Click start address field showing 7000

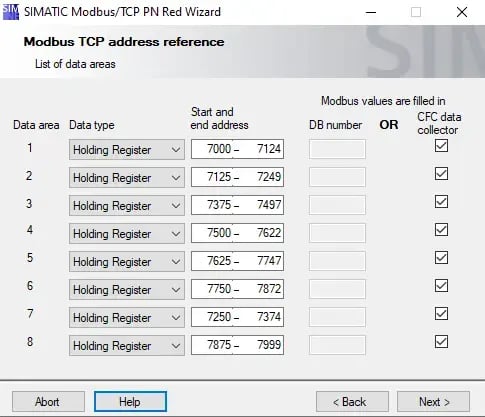click(x=212, y=149)
